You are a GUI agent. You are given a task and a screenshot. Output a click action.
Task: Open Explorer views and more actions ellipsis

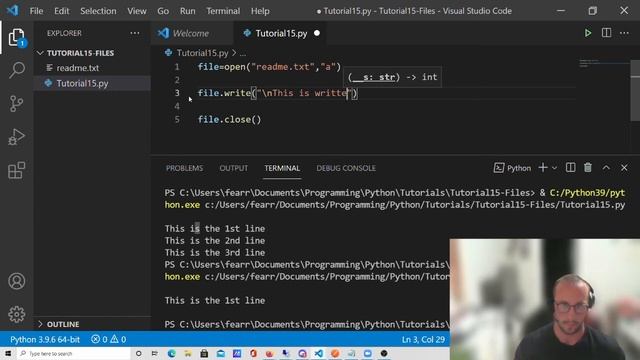[135, 33]
